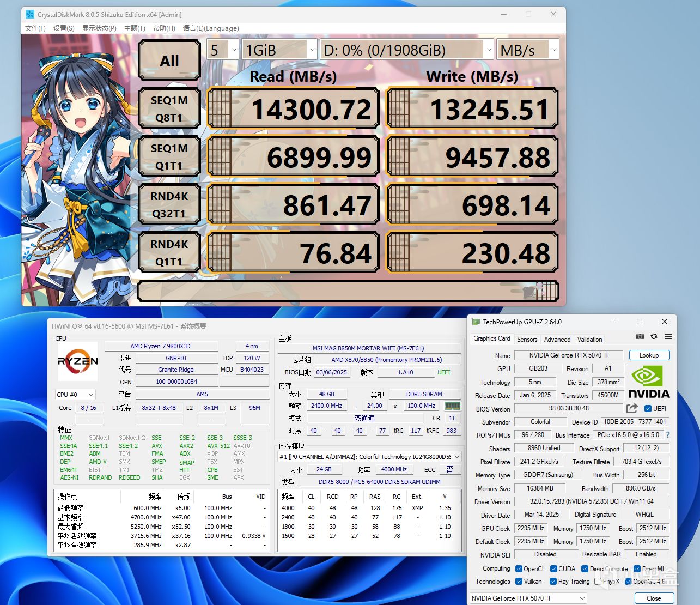Click the 861.47 random read result

(x=293, y=205)
